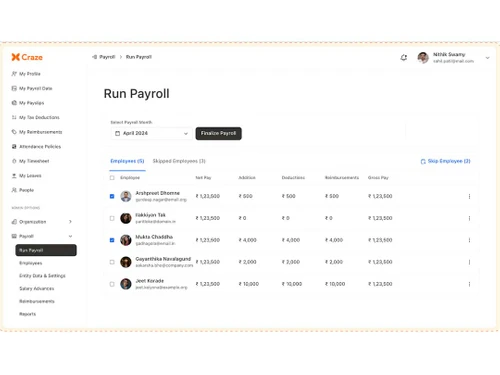
Task: Click Gayarthika Navalagund's ₹ 2,000 Reimbursements value
Action: click(x=334, y=262)
